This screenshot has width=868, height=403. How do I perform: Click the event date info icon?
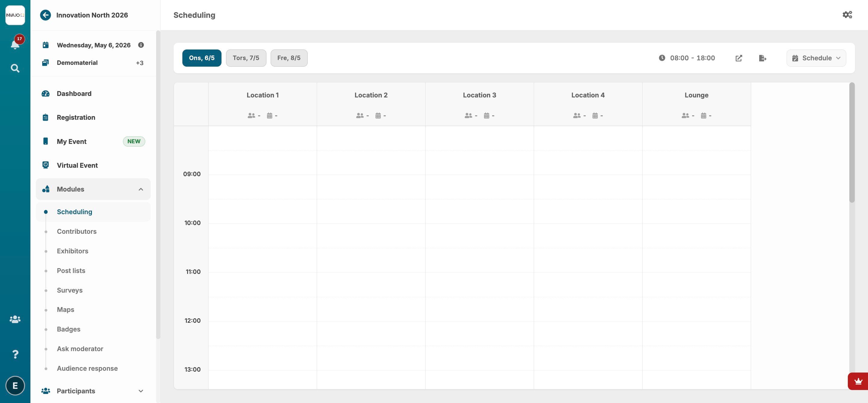[141, 45]
